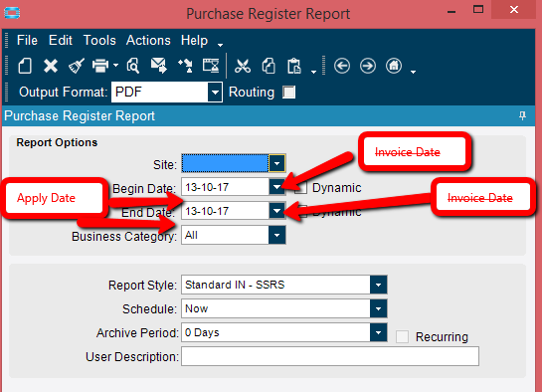Expand the navigation toolbar overflow options
This screenshot has width=542, height=392.
(413, 72)
